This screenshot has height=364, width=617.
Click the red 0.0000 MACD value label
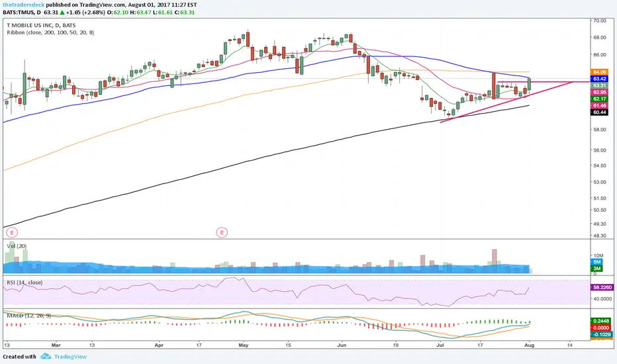pos(601,328)
